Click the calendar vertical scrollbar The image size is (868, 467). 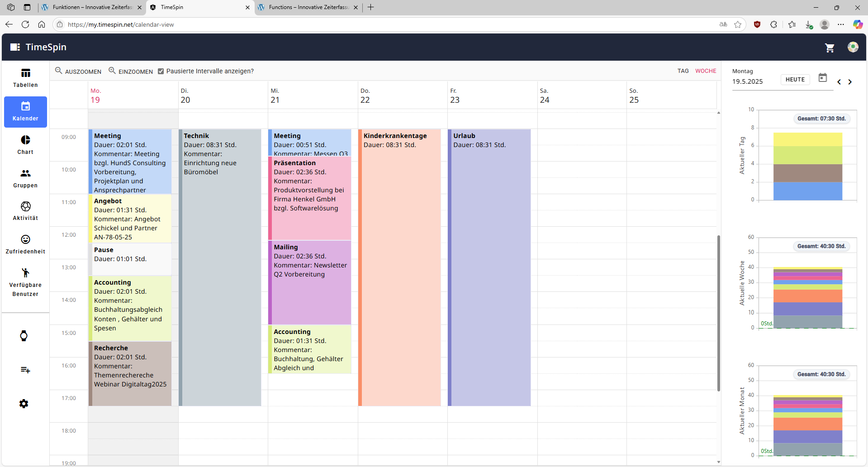[x=718, y=313]
